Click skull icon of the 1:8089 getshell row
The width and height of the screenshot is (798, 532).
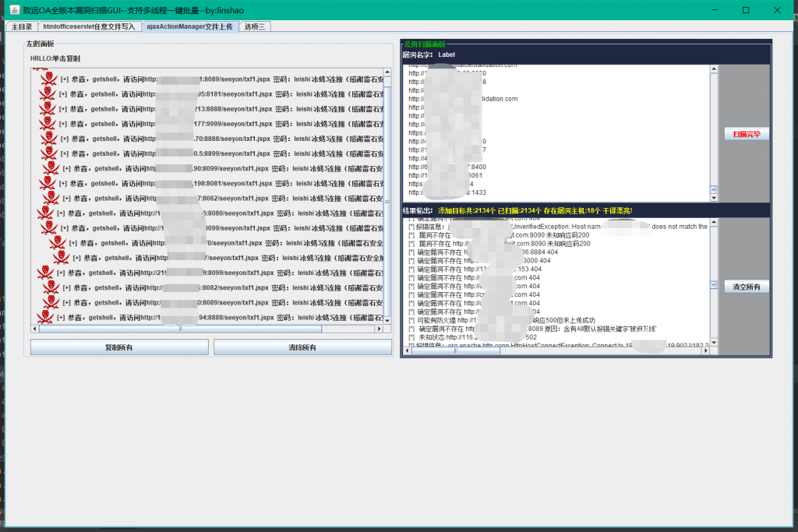(x=49, y=79)
